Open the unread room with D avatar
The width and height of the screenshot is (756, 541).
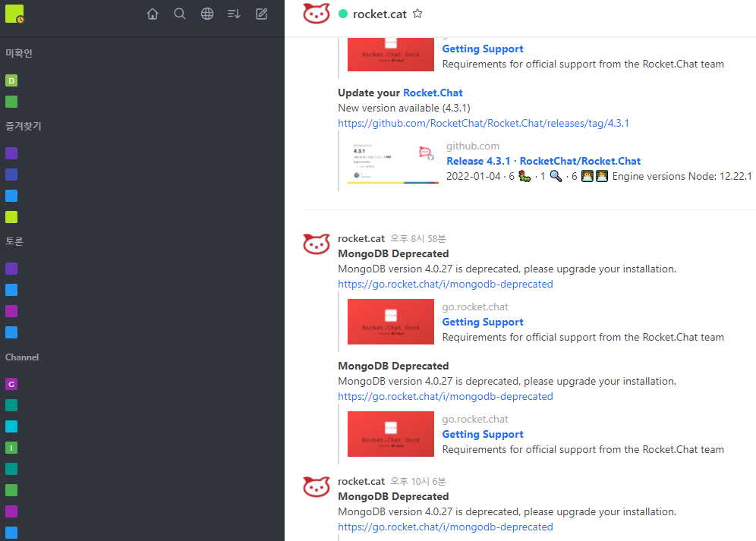[11, 80]
